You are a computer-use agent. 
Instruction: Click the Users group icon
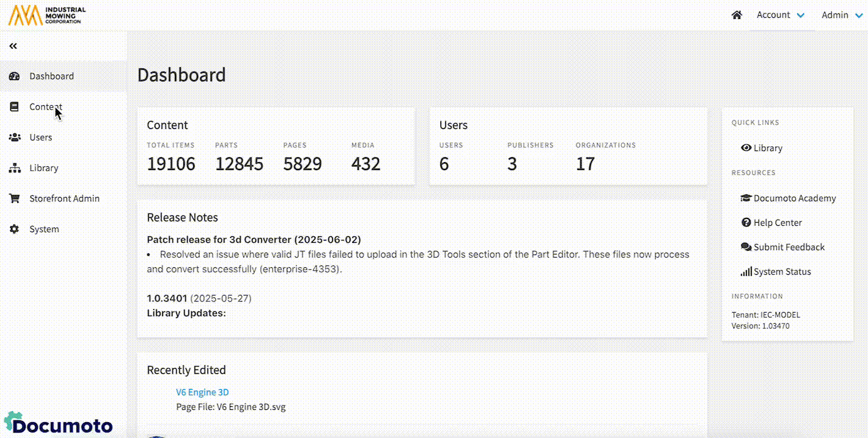coord(15,138)
